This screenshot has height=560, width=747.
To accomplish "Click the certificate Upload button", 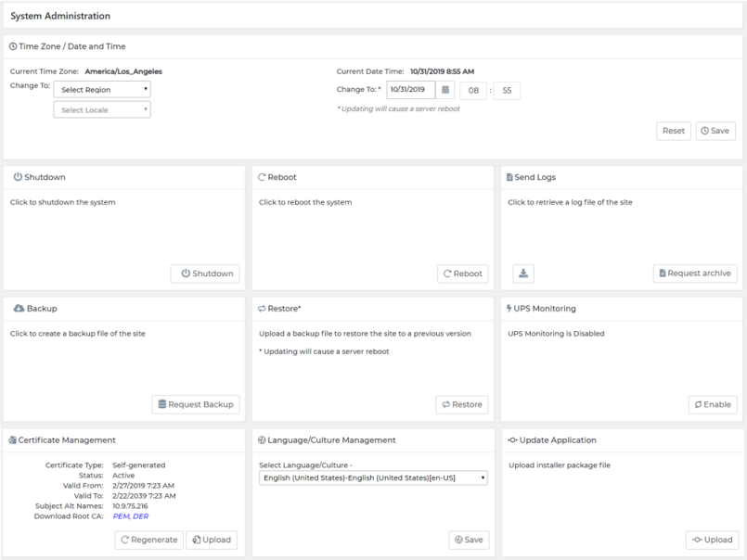I will click(x=212, y=540).
